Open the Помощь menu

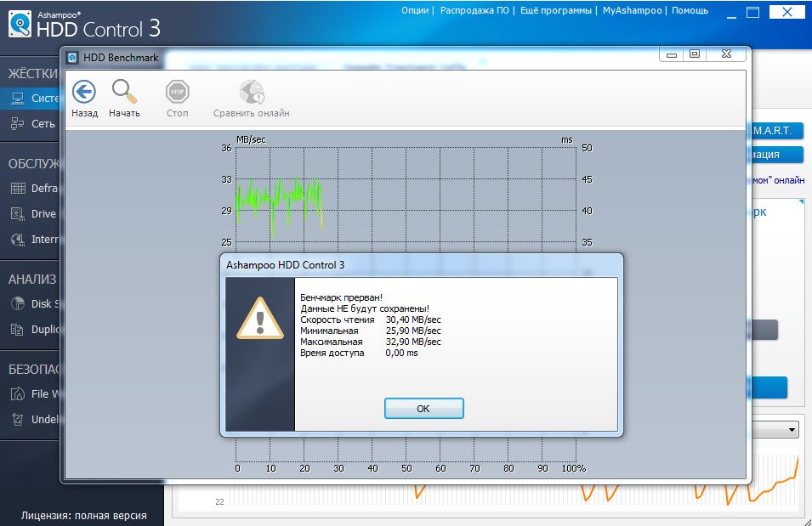690,10
